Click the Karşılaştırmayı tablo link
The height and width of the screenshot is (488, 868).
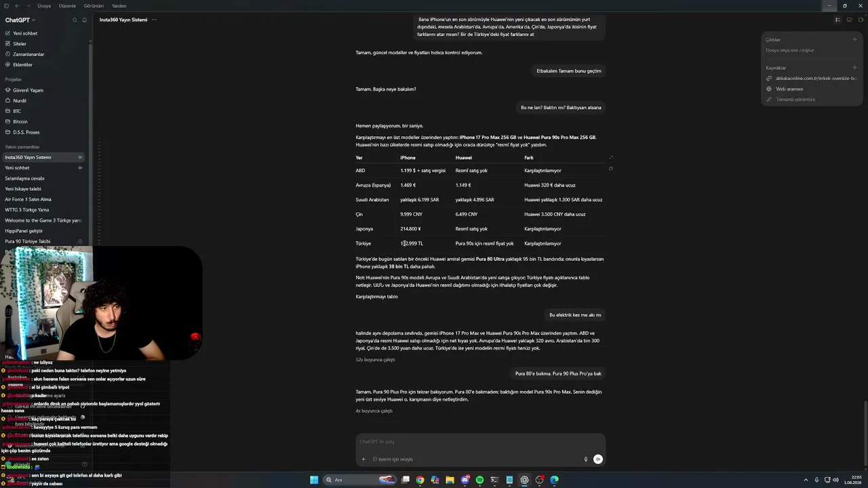[x=376, y=296]
